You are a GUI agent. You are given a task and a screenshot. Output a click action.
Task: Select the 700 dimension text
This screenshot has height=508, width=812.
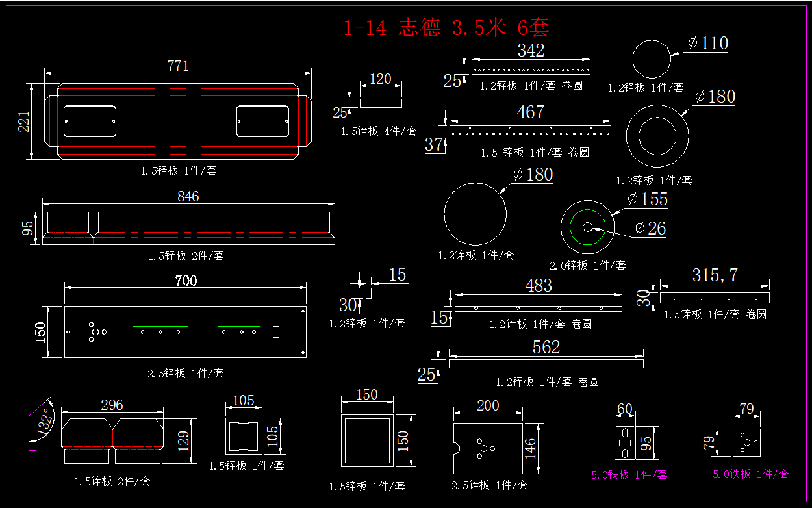click(x=186, y=281)
